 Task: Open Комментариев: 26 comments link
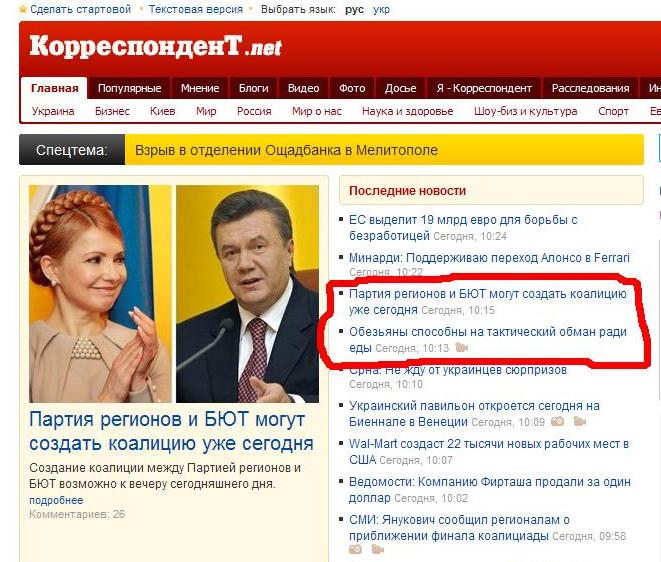(x=77, y=514)
